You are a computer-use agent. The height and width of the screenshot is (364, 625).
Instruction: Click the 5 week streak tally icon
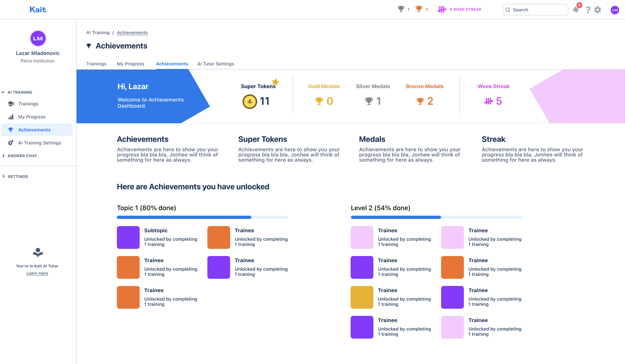441,9
